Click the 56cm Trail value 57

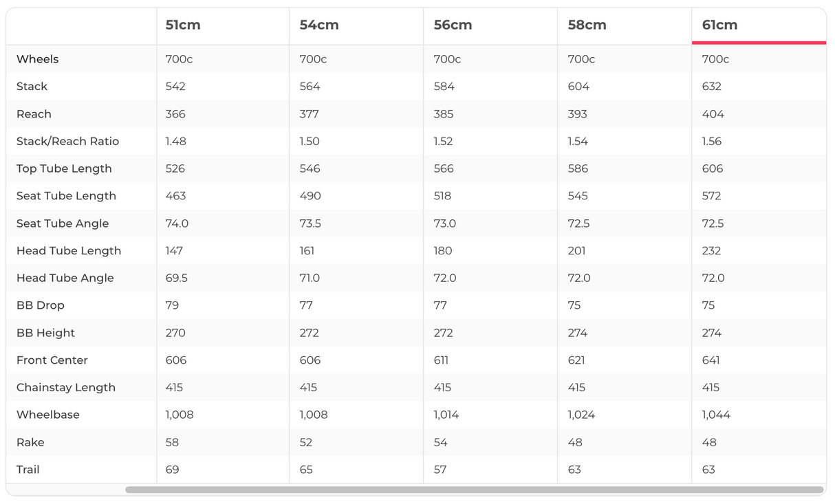(440, 470)
